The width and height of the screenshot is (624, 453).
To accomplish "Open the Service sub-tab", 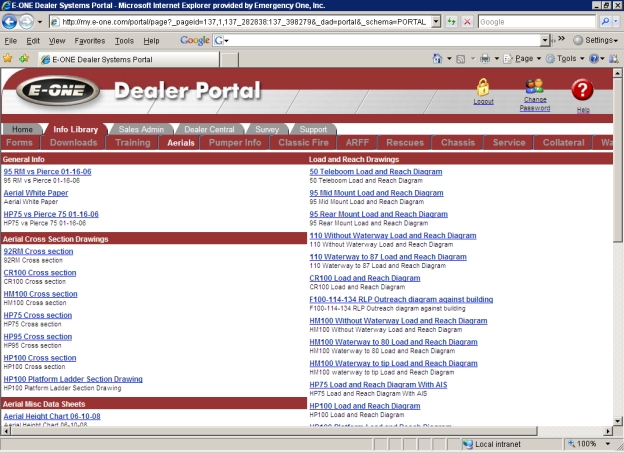I will pos(509,143).
